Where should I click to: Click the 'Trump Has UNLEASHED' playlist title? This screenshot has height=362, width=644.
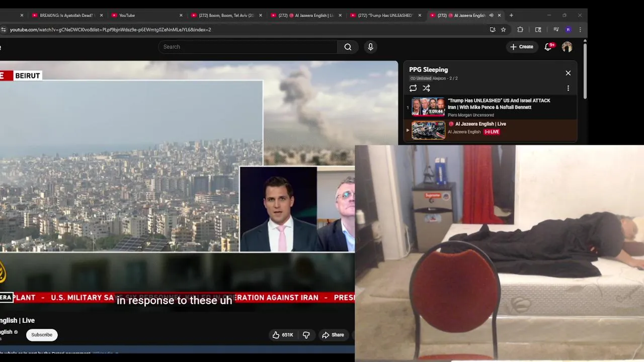tap(499, 104)
